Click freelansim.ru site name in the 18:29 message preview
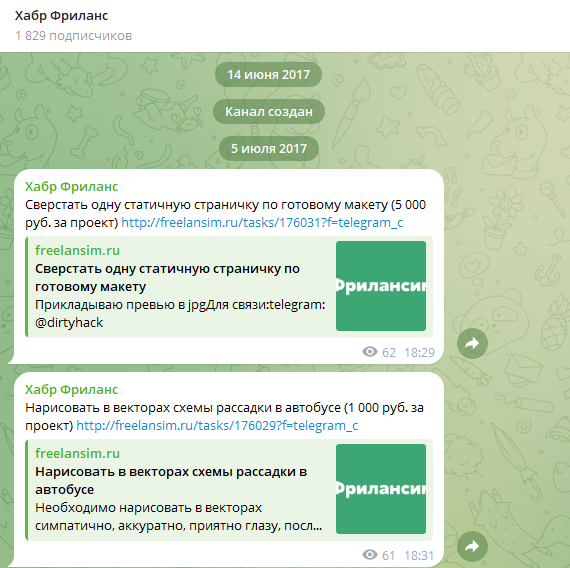Screen dimensions: 570x568 point(77,251)
